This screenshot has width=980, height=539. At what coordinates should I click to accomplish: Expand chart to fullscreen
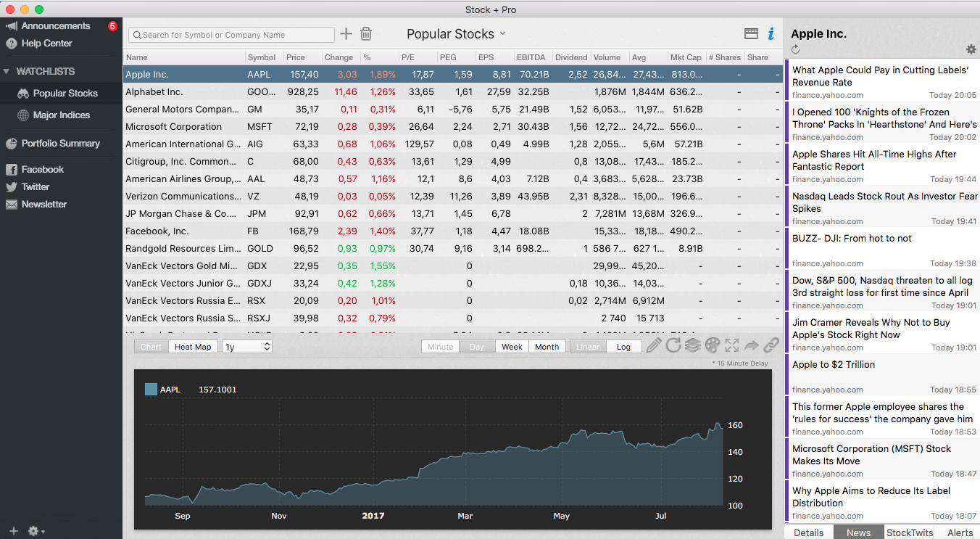coord(732,345)
